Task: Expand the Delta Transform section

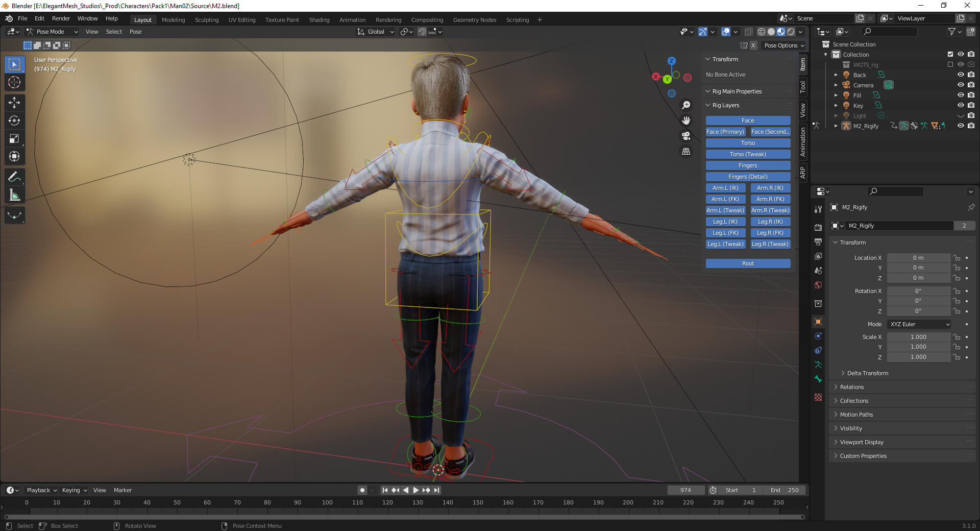Action: click(x=867, y=373)
